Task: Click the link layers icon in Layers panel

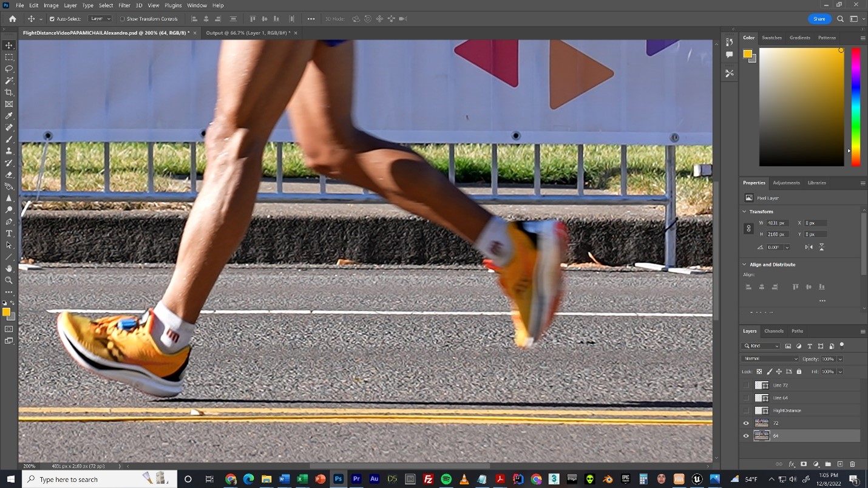Action: coord(779,464)
